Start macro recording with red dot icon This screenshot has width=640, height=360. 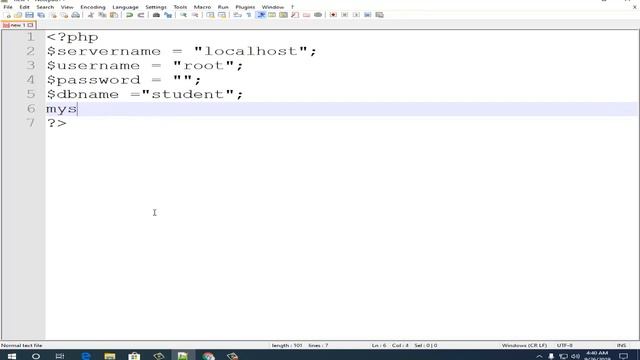point(333,15)
